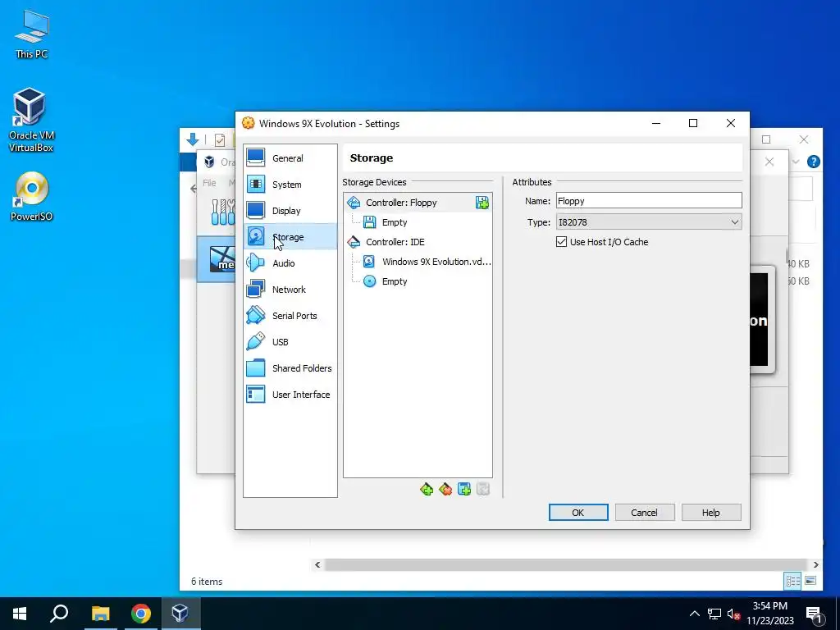
Task: Switch File Explorer to large icons view
Action: (x=810, y=581)
